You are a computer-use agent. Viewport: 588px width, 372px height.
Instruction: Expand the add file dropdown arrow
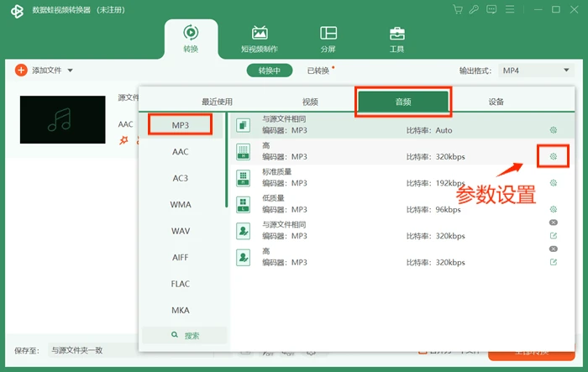pyautogui.click(x=70, y=71)
